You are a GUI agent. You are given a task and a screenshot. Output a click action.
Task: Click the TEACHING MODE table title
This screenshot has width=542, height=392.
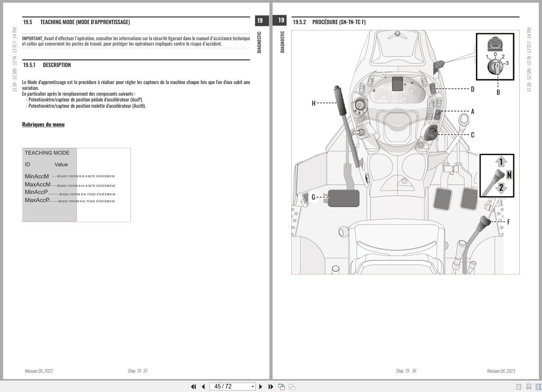click(x=47, y=153)
